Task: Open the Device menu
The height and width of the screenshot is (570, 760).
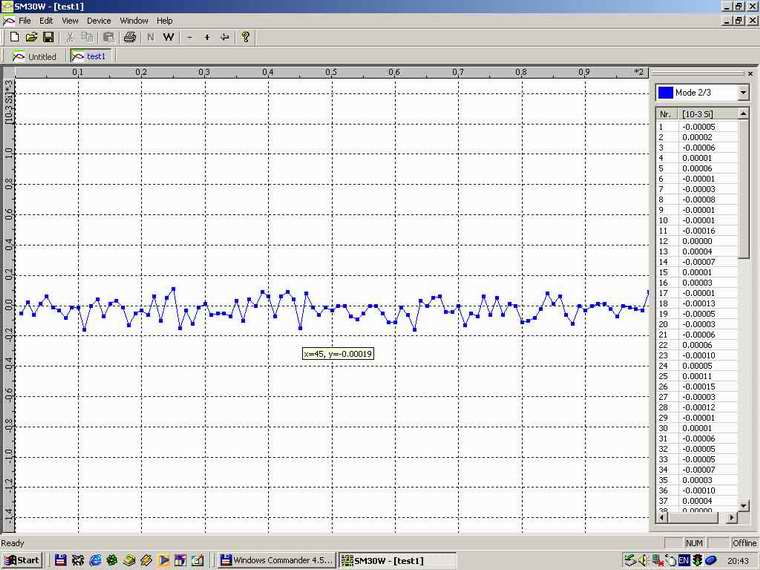Action: [x=99, y=20]
